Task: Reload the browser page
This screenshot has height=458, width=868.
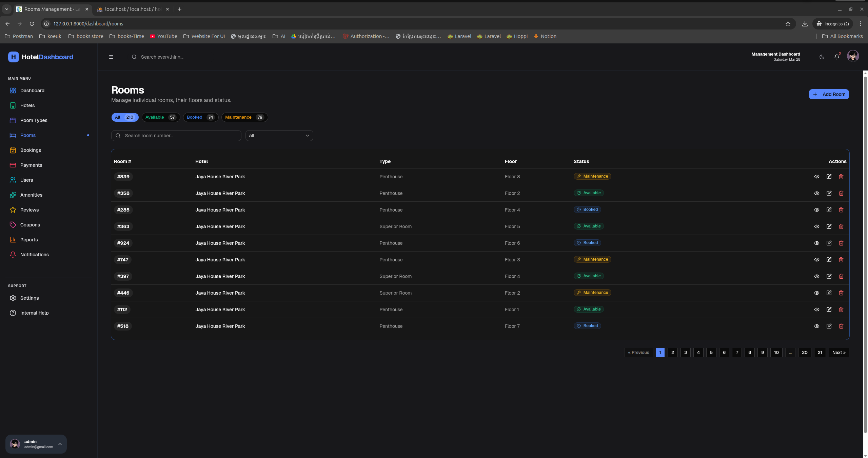Action: [x=32, y=24]
